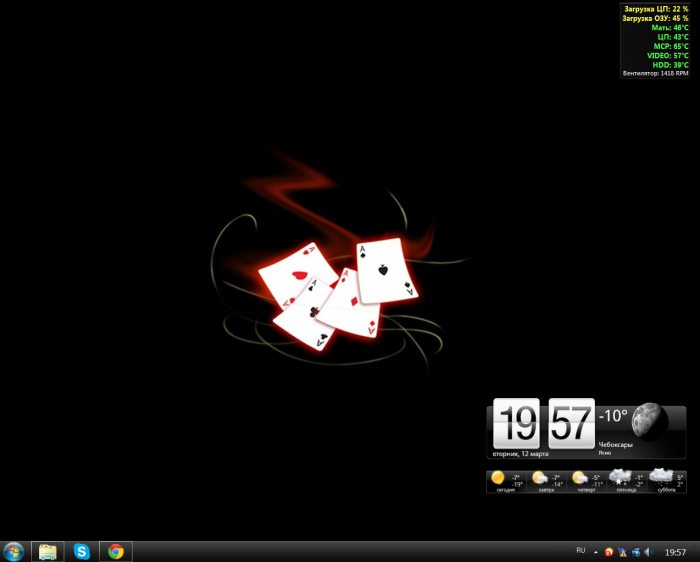The image size is (700, 562).
Task: Click the partly cloudy icon for четверг
Action: click(x=580, y=478)
